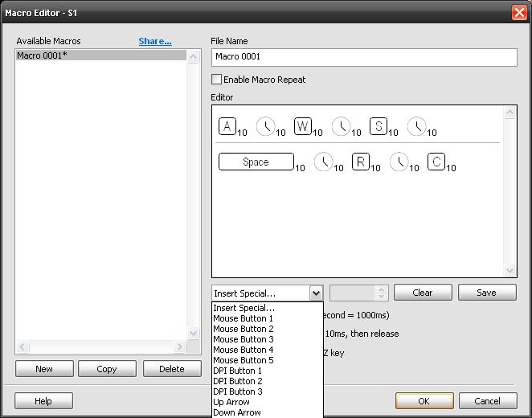Viewport: 532px width, 418px height.
Task: Click the delay clock icon after R key
Action: (399, 162)
